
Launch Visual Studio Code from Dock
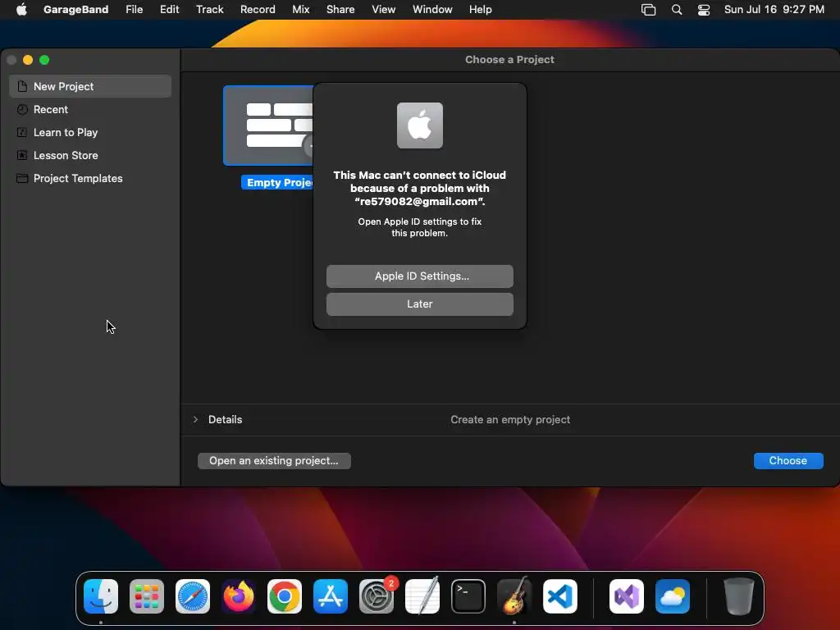[x=560, y=596]
